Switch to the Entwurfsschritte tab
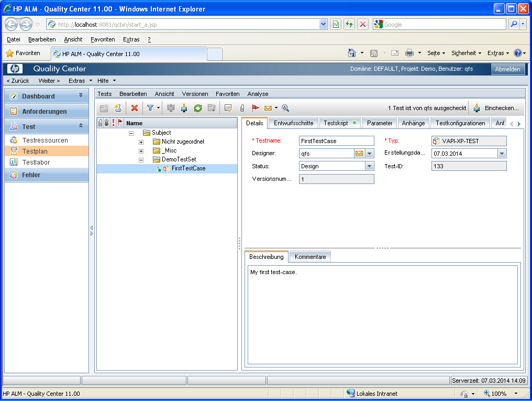 click(293, 123)
